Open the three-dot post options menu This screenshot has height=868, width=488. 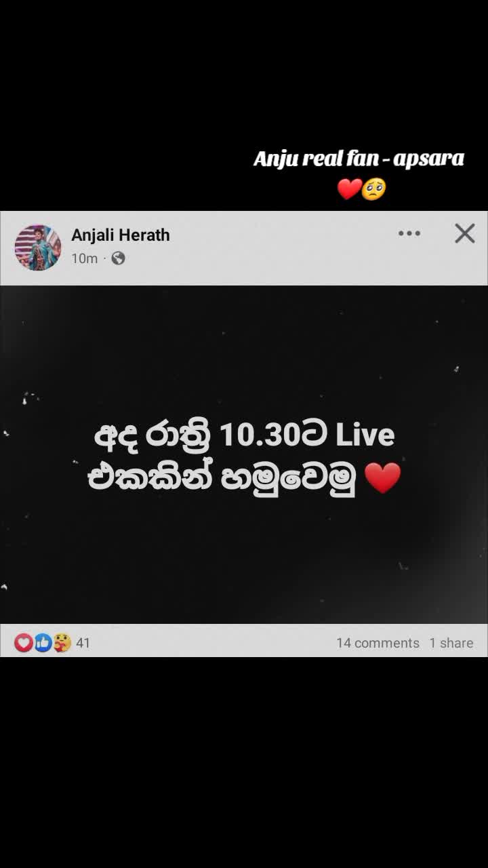pyautogui.click(x=409, y=233)
